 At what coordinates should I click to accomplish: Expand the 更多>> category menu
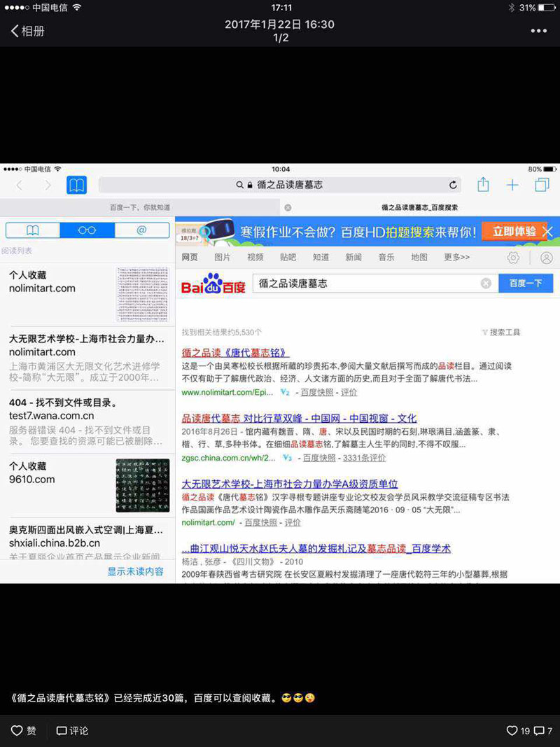click(x=456, y=258)
